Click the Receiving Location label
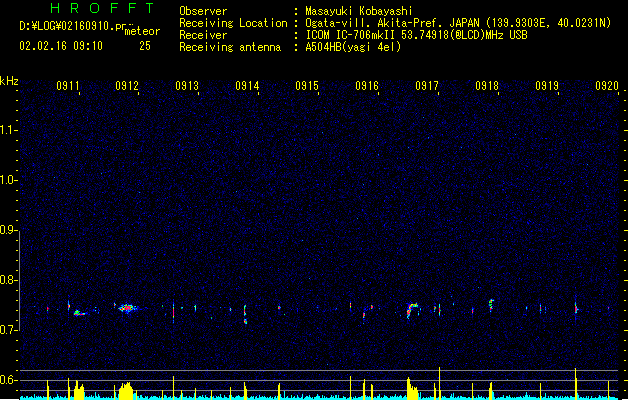This screenshot has width=629, height=400. click(233, 23)
